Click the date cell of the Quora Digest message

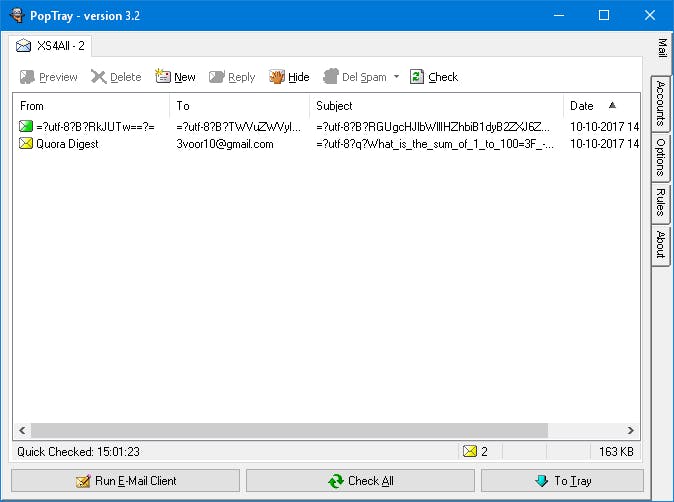604,144
